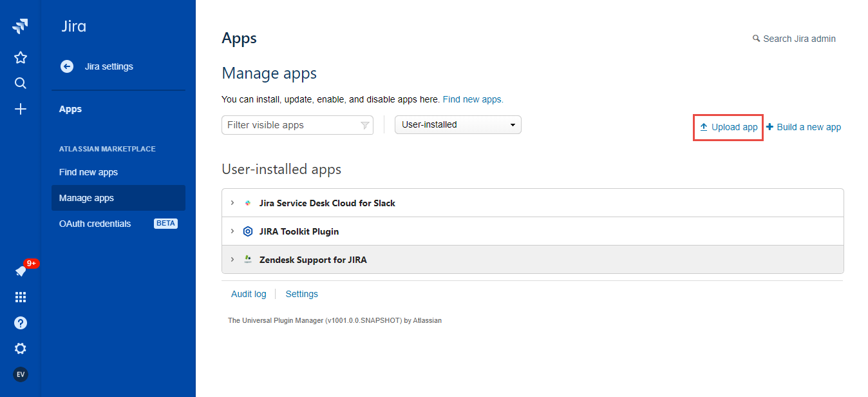Viewport: 868px width, 397px height.
Task: Click the JIRA Toolkit Plugin hexagon icon
Action: (x=248, y=231)
